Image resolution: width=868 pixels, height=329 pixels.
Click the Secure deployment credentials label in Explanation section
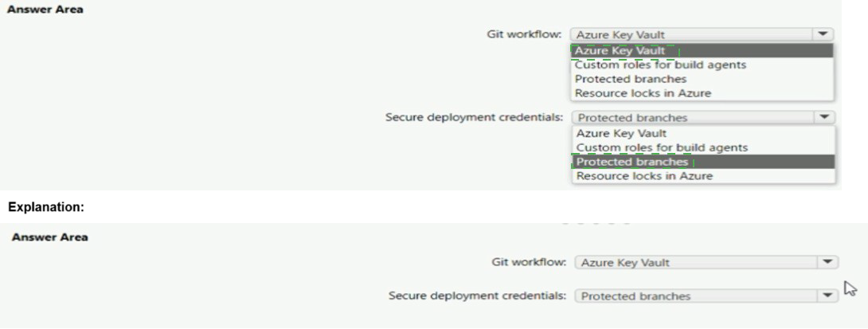coord(478,296)
